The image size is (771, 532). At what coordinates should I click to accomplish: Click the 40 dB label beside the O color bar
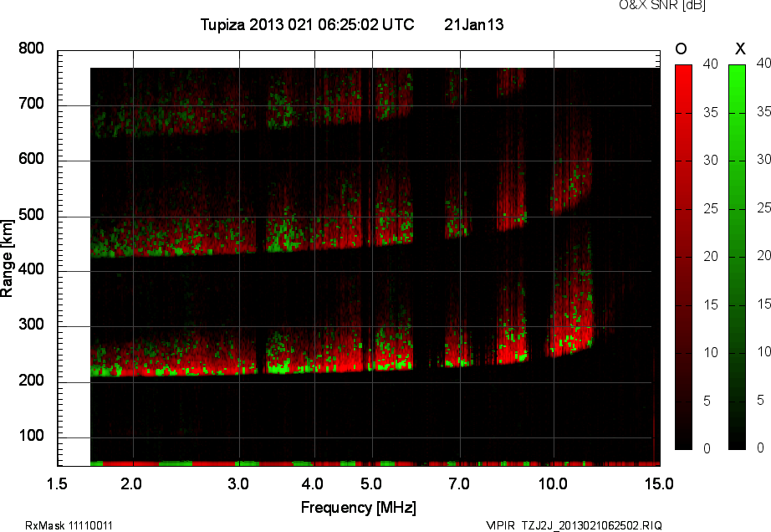coord(711,64)
